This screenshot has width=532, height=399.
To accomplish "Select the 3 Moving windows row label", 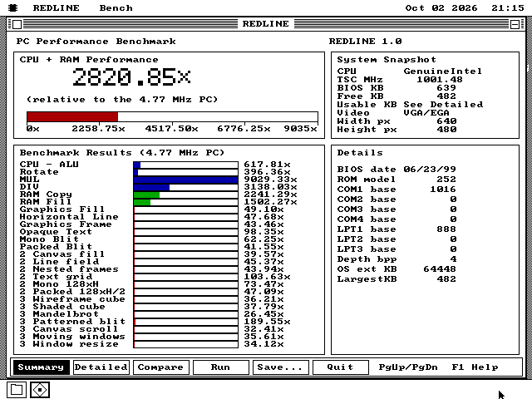I will (x=72, y=336).
